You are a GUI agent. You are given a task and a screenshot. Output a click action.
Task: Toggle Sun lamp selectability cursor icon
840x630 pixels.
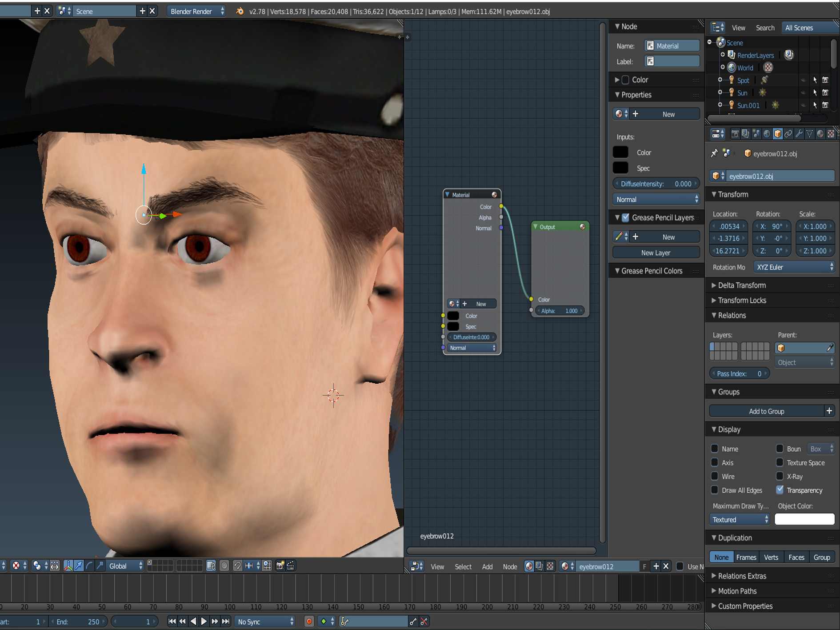tap(815, 93)
